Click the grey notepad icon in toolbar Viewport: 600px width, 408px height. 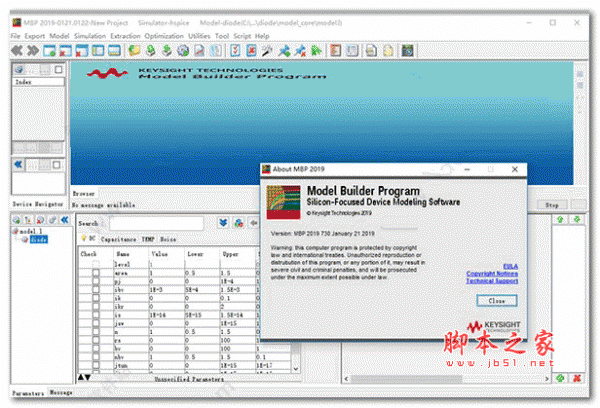pos(352,51)
